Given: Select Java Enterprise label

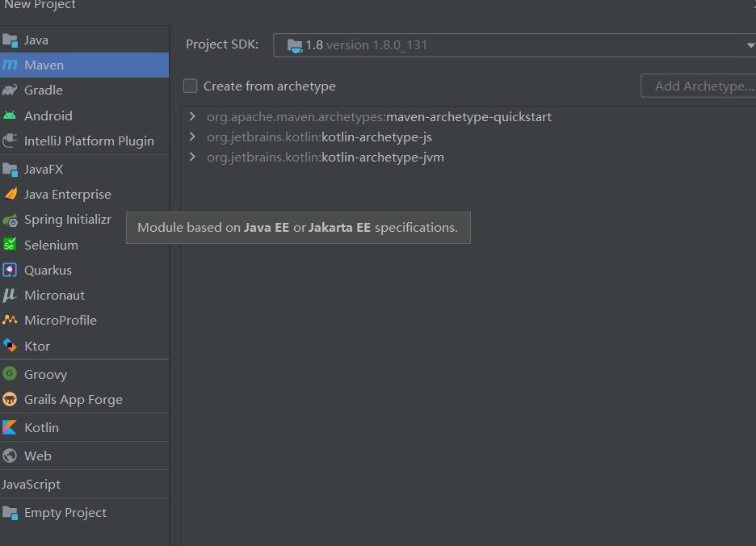Looking at the screenshot, I should [68, 195].
